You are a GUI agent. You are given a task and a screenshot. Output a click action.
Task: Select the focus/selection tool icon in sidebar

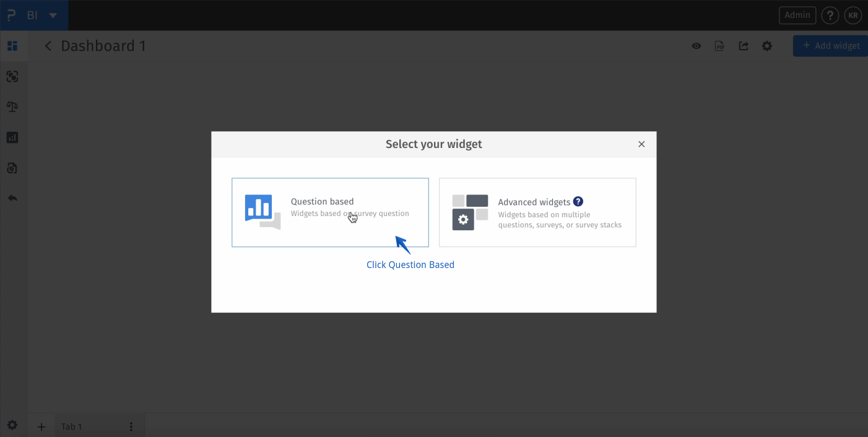click(12, 76)
